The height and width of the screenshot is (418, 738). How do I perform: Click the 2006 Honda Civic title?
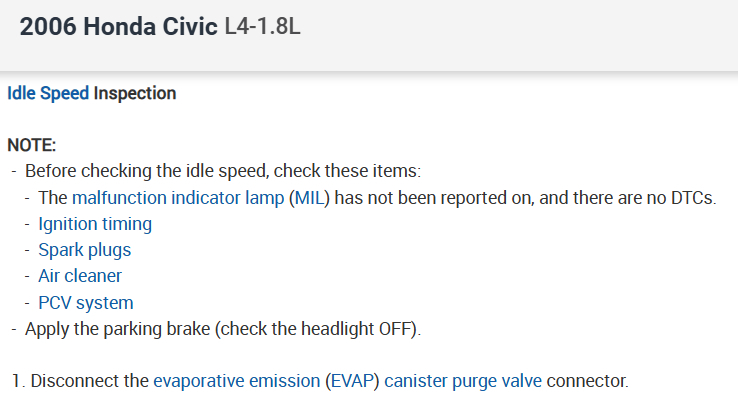[x=119, y=27]
